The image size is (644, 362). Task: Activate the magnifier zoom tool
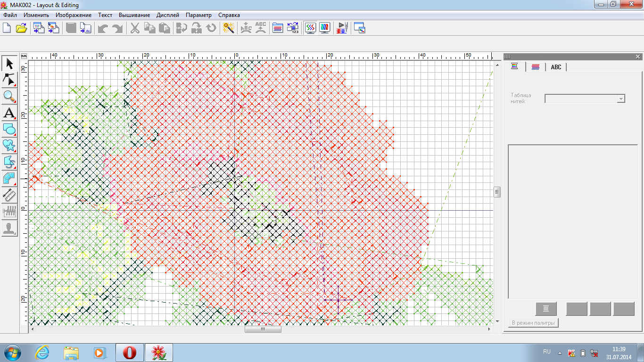[x=9, y=97]
